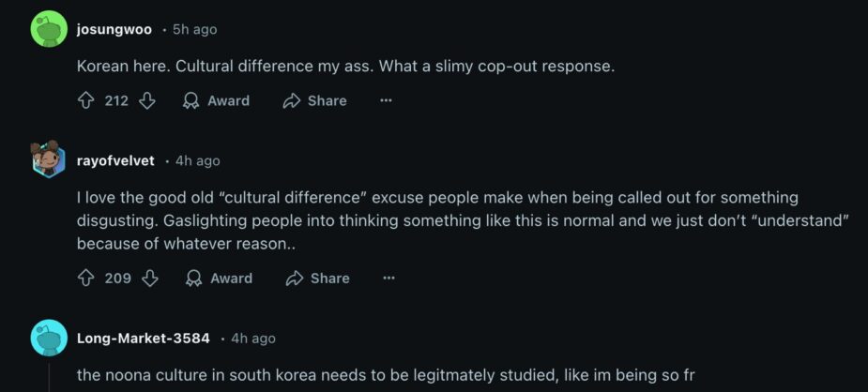
Task: Click Long-Market-3584's 4h ago timestamp
Action: coord(253,338)
